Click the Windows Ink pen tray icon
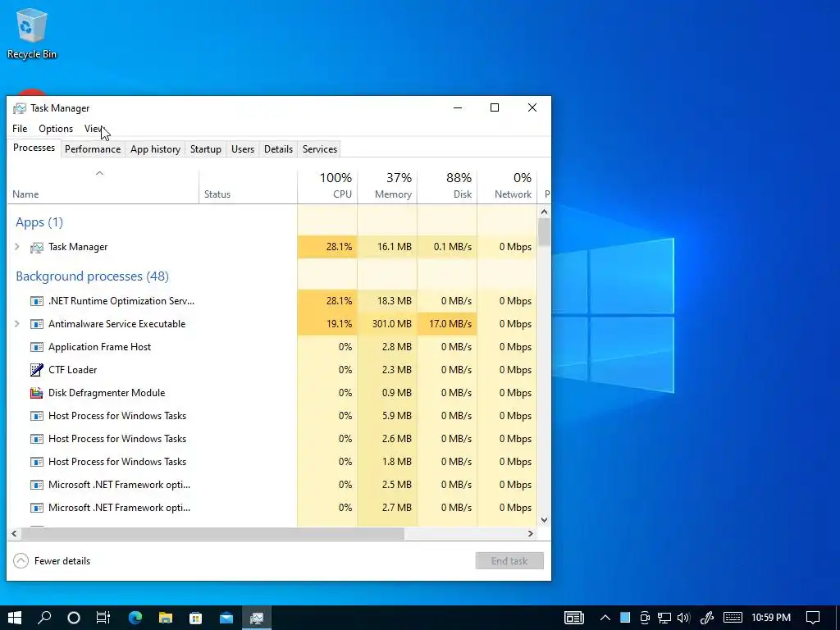Viewport: 840px width, 630px height. 707,618
